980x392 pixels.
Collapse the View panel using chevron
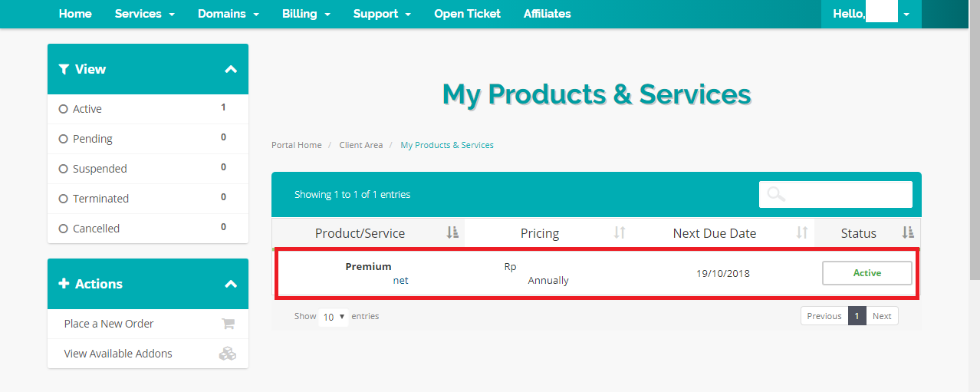(231, 69)
